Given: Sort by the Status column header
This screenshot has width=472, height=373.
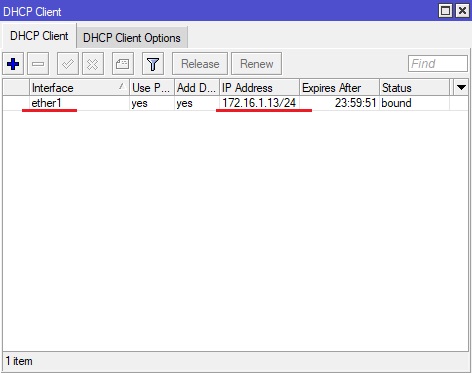Looking at the screenshot, I should pyautogui.click(x=414, y=88).
